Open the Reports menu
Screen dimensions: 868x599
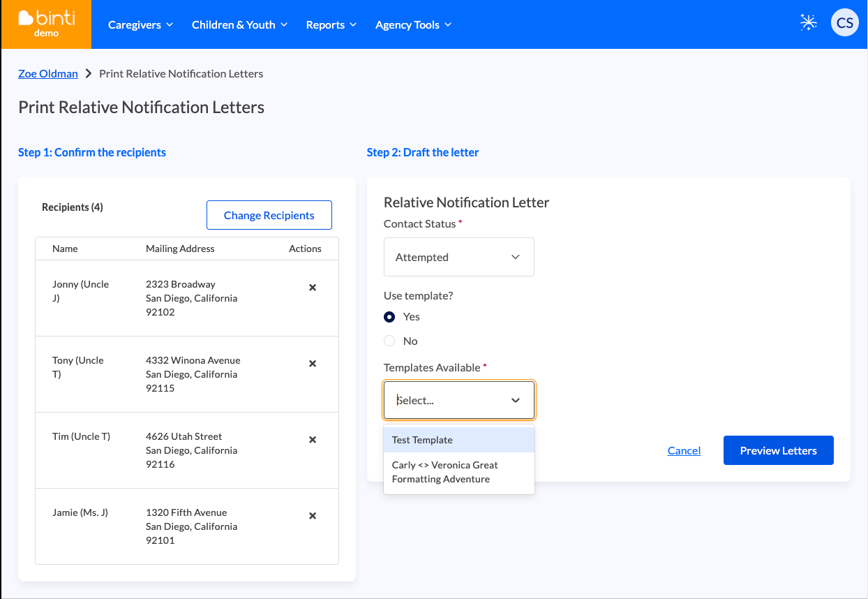click(x=331, y=24)
